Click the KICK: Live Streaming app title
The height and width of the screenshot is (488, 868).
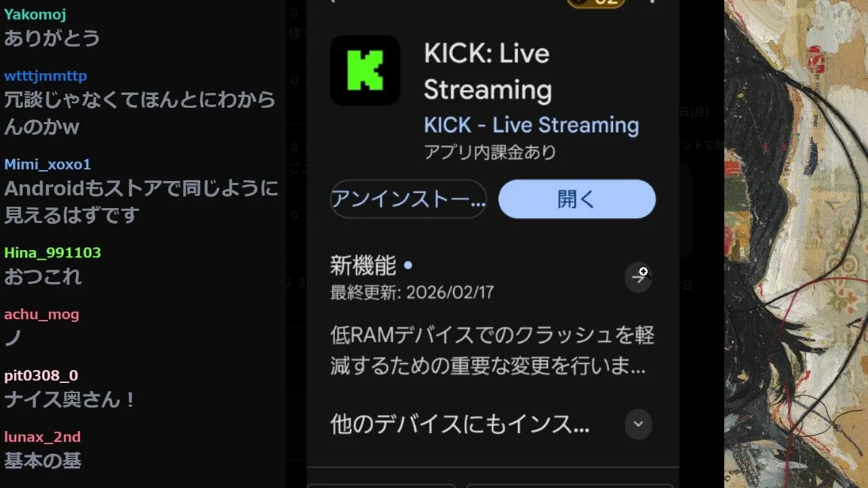click(488, 71)
